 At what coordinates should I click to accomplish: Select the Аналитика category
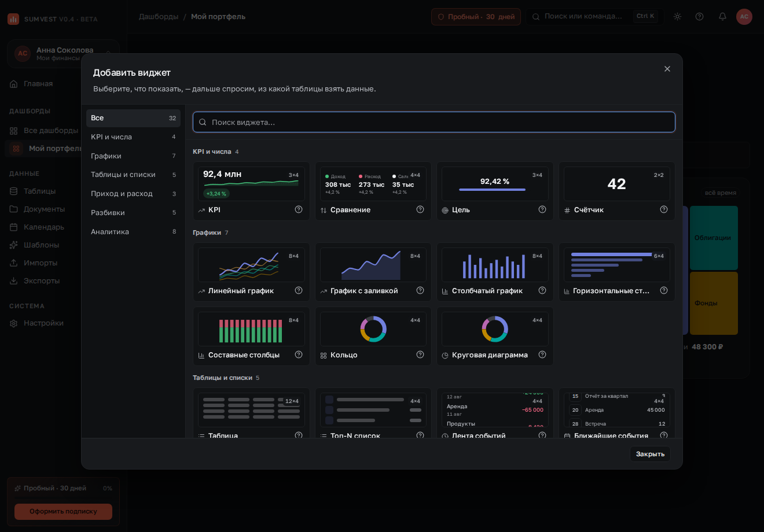coord(133,232)
